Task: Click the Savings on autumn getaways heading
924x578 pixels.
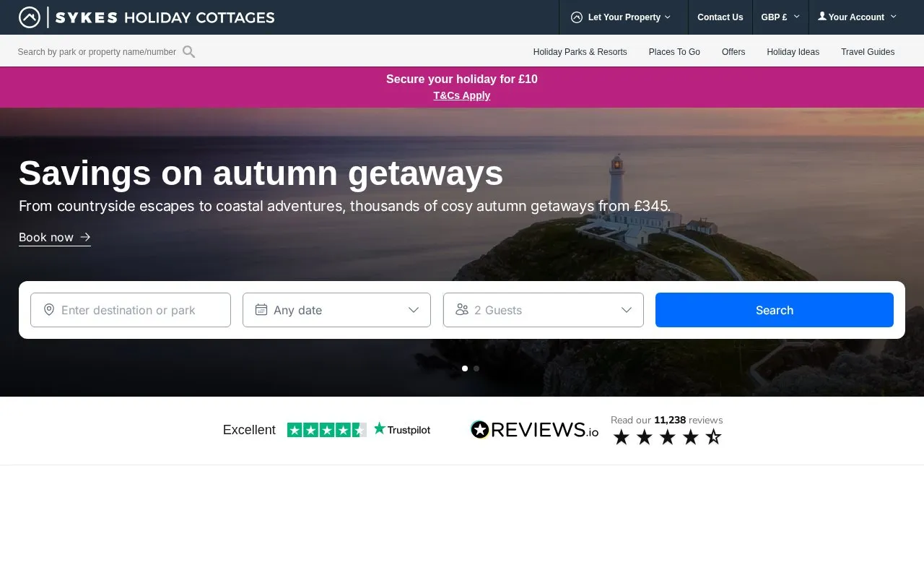Action: point(261,173)
